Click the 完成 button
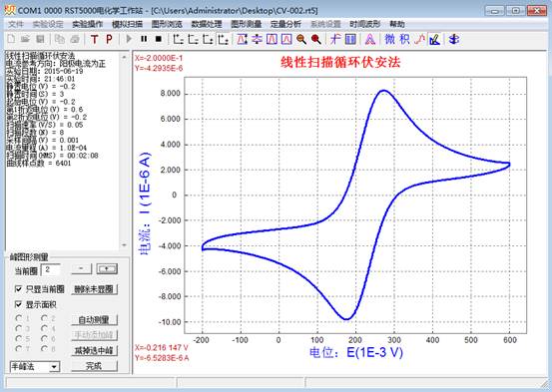Viewport: 552px width, 392px height. (x=94, y=366)
